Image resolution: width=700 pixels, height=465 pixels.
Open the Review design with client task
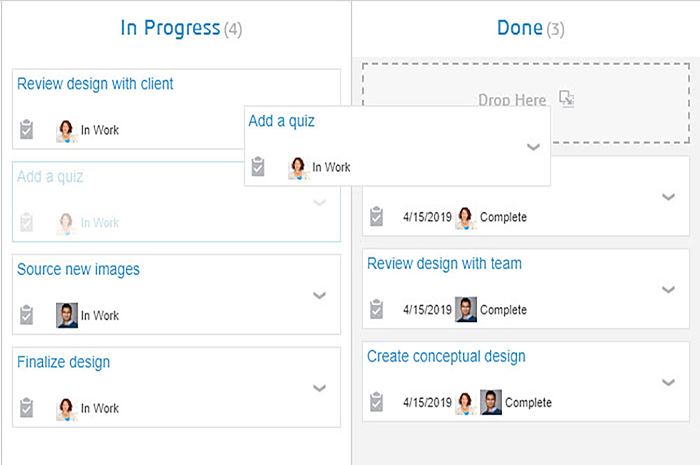(x=95, y=84)
